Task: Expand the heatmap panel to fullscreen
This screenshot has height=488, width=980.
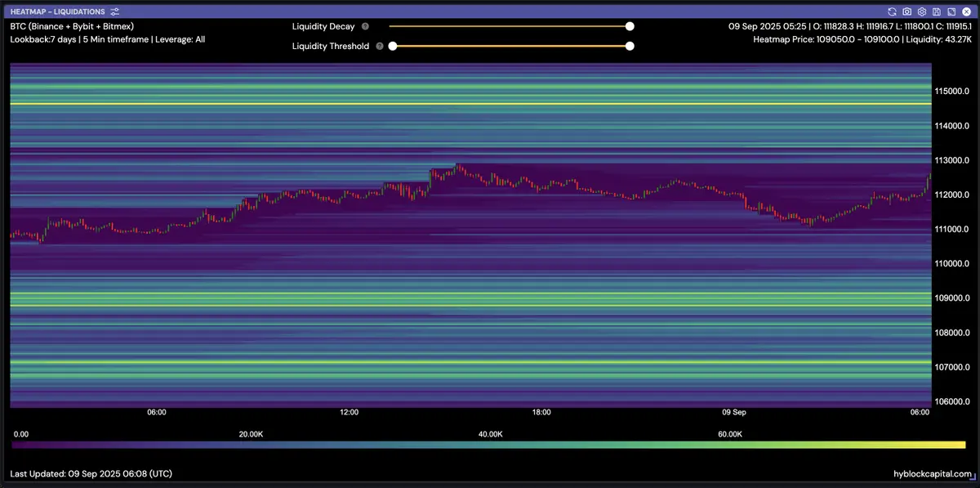Action: coord(951,11)
